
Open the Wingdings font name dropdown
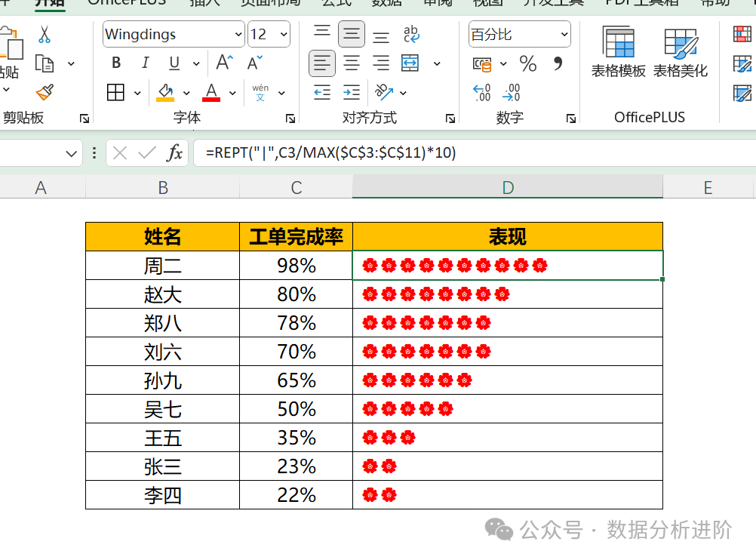pyautogui.click(x=236, y=35)
